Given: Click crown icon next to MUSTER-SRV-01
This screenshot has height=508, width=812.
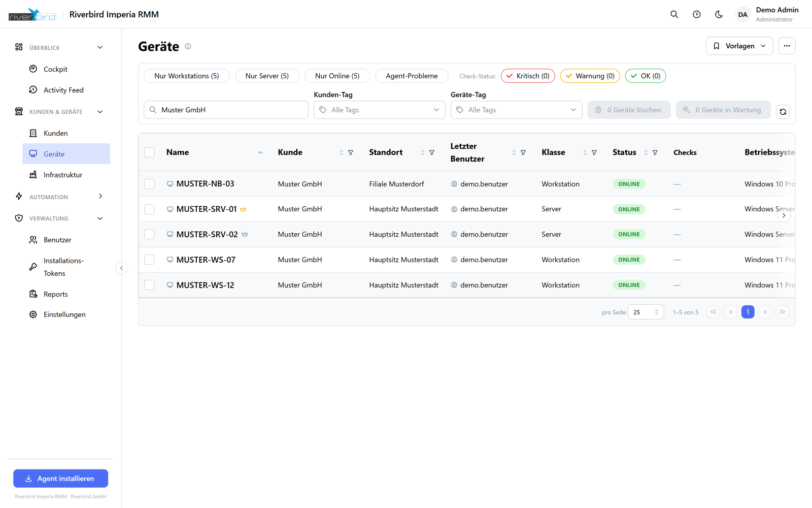Looking at the screenshot, I should pyautogui.click(x=244, y=209).
